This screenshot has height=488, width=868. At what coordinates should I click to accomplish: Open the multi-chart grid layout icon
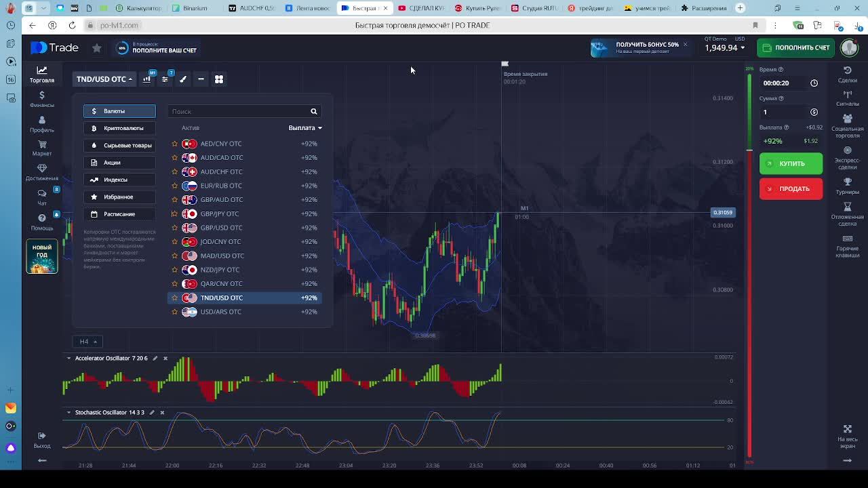pos(219,79)
